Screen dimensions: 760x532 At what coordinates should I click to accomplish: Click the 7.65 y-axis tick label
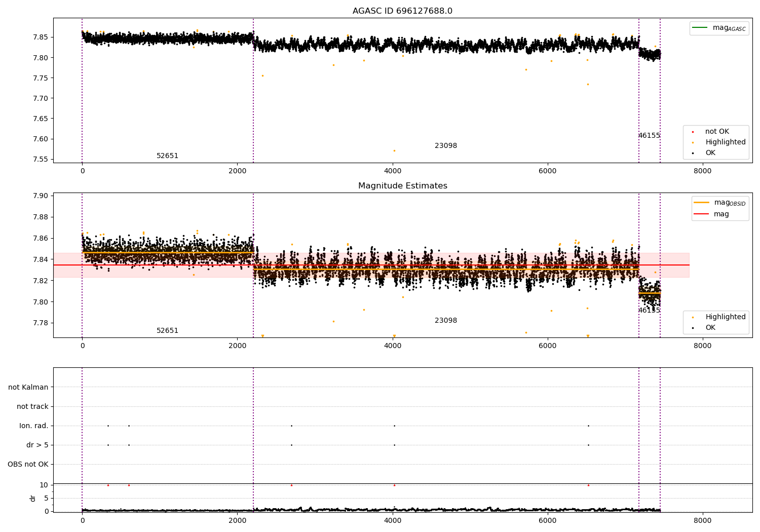[x=41, y=119]
